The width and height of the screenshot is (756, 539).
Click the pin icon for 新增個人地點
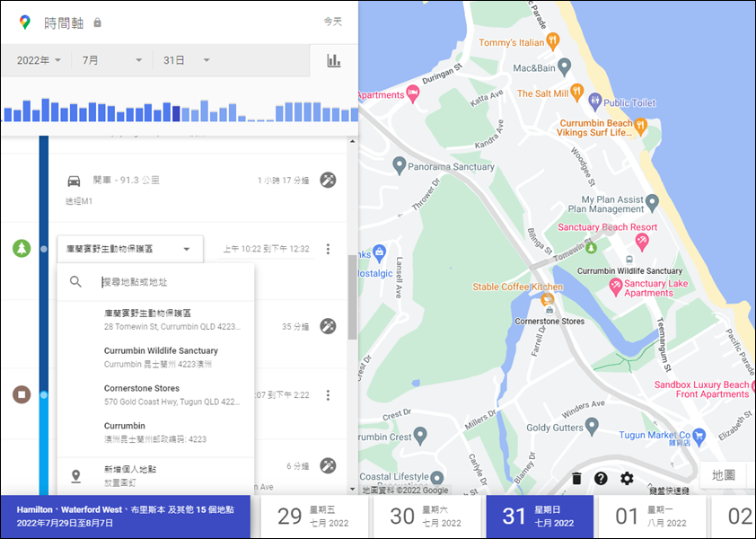(x=75, y=476)
